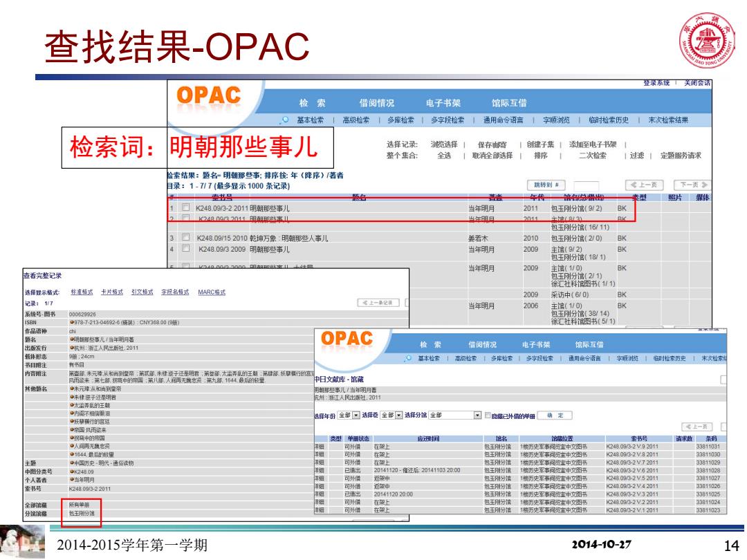Open 电子书架 menu in results window
Viewport: 747px width, 560px height.
pyautogui.click(x=443, y=103)
